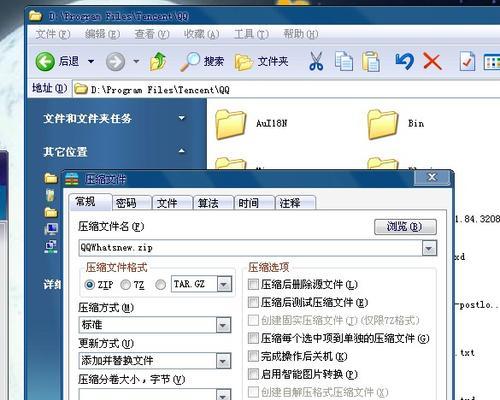Enable 启用智能图片转换 checkbox
The width and height of the screenshot is (500, 400).
pyautogui.click(x=253, y=374)
